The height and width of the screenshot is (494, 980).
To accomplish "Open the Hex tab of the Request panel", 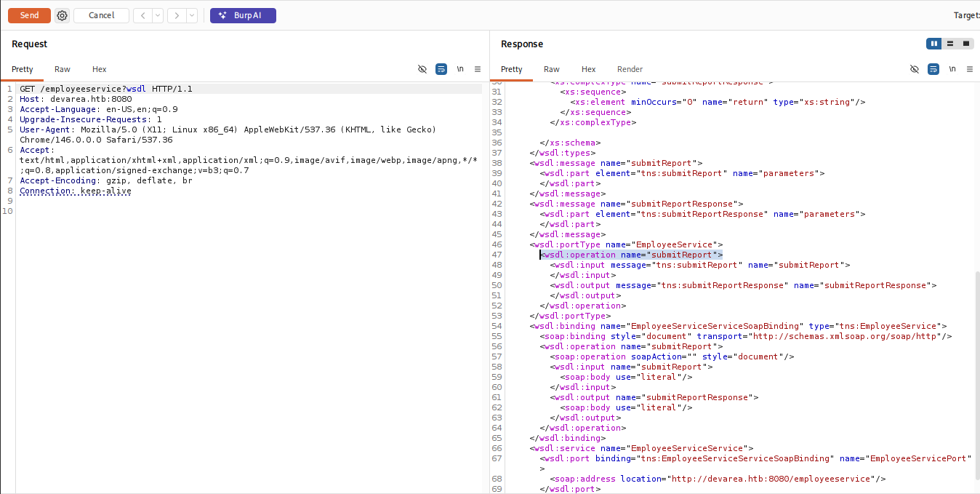I will (99, 69).
